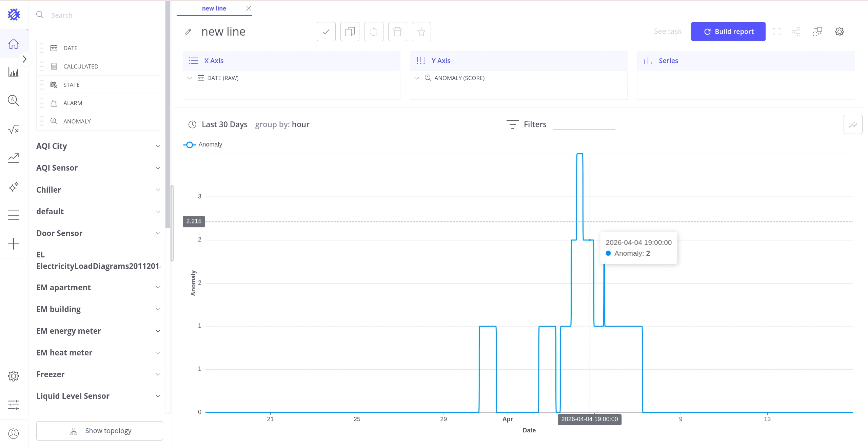
Task: Open the bar chart reports icon
Action: click(14, 72)
